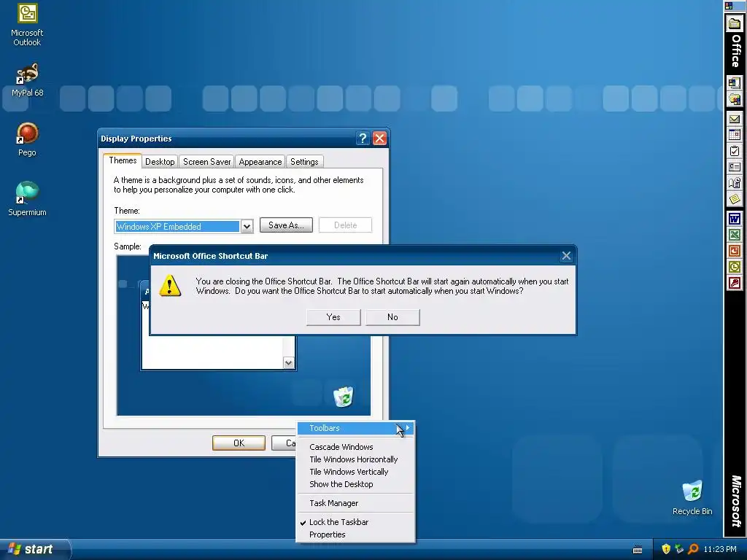Close the Microsoft Office Shortcut Bar dialog

click(x=566, y=256)
